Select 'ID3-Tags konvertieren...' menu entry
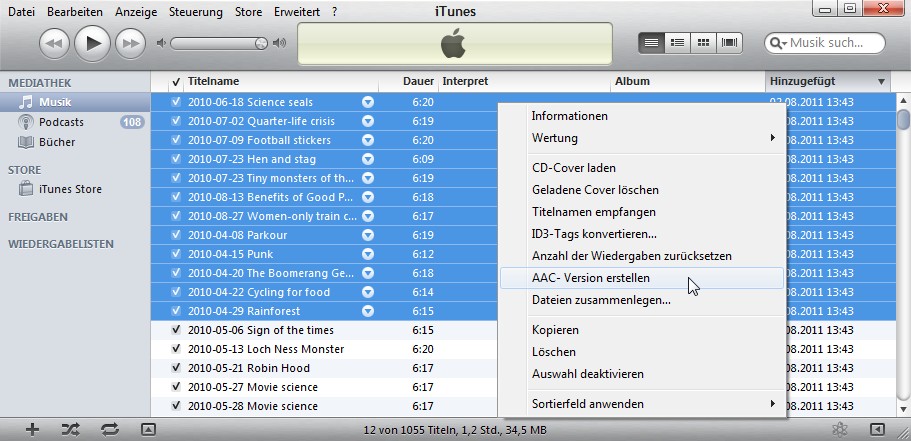The height and width of the screenshot is (441, 911). pos(642,234)
